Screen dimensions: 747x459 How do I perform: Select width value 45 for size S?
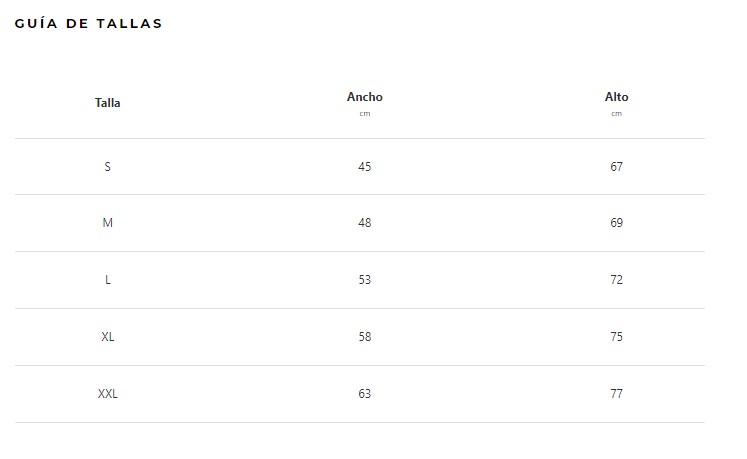(364, 167)
